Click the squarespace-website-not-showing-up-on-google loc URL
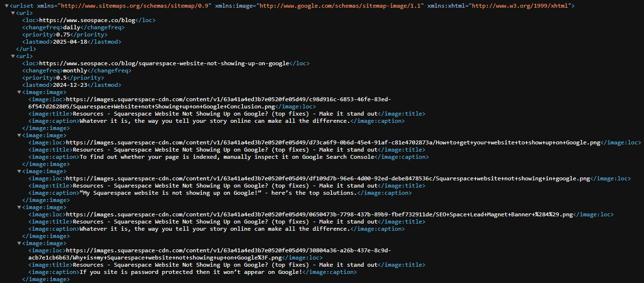 (x=164, y=63)
